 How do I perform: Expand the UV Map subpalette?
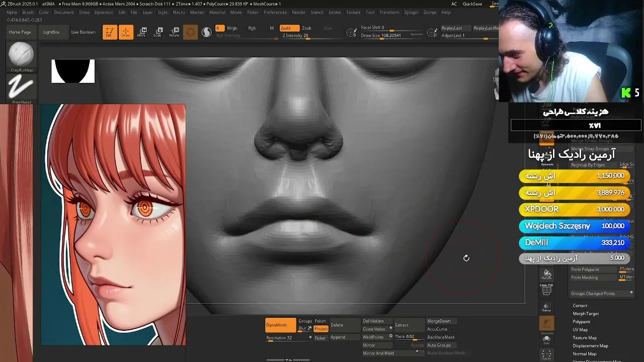click(x=580, y=330)
